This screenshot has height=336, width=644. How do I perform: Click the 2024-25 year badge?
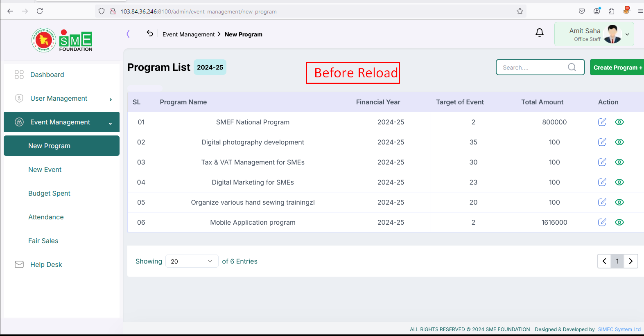point(210,67)
